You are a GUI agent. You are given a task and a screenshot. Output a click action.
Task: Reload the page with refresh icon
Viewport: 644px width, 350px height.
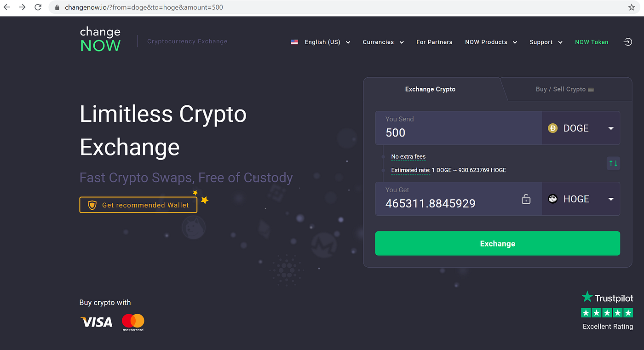pyautogui.click(x=38, y=7)
